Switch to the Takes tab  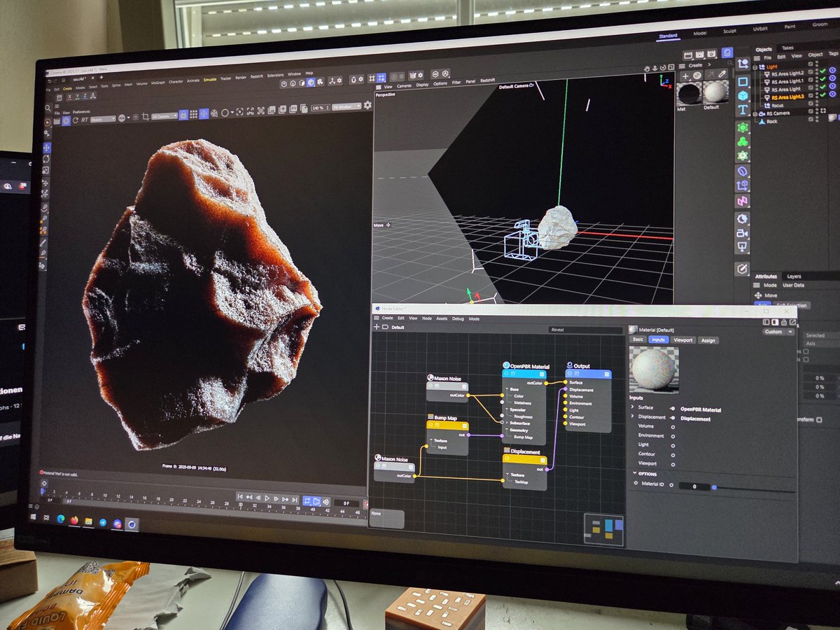(x=787, y=48)
